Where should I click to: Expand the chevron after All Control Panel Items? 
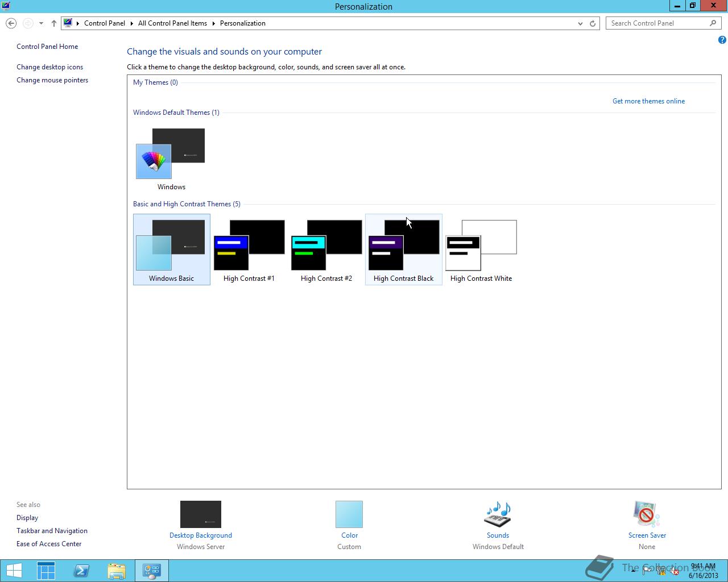click(x=214, y=23)
